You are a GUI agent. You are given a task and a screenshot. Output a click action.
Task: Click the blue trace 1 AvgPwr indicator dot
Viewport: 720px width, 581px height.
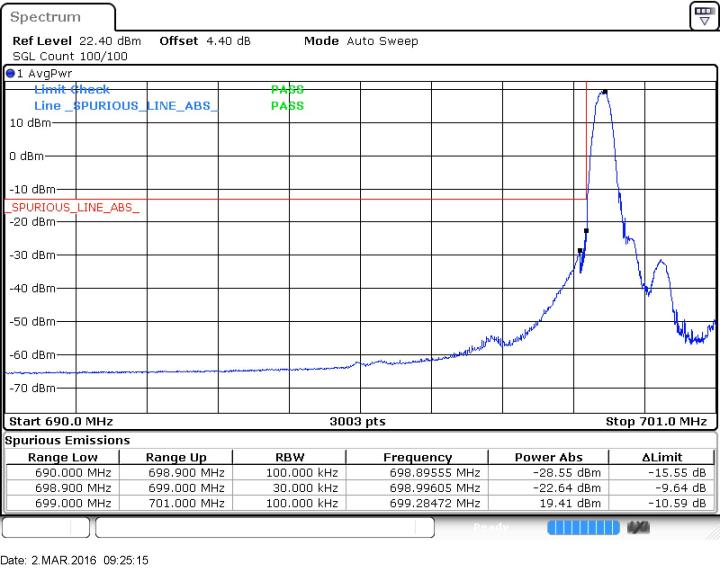tap(10, 73)
